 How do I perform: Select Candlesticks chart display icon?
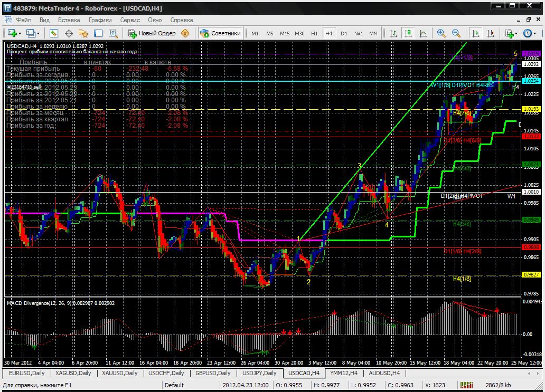(x=408, y=33)
